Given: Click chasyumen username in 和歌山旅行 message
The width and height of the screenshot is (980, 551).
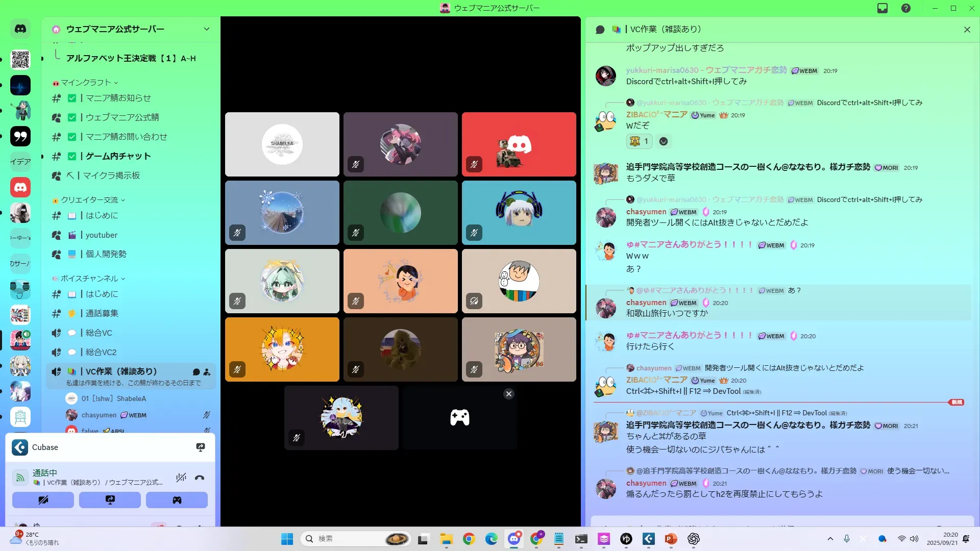Looking at the screenshot, I should coord(646,303).
